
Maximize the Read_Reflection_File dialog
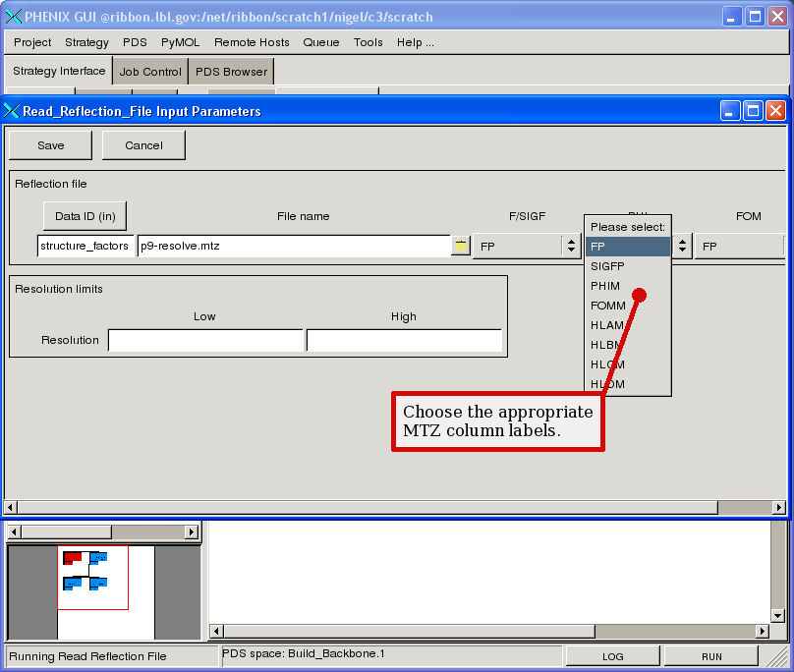[753, 111]
